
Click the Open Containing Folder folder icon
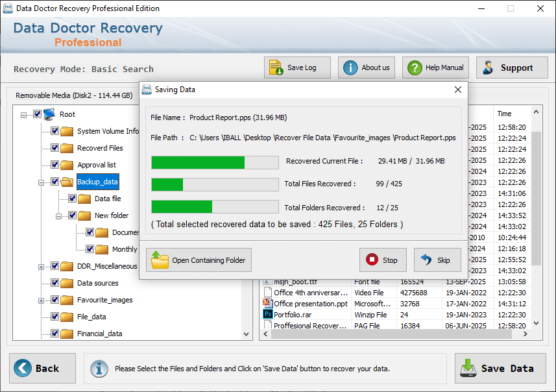tap(160, 260)
